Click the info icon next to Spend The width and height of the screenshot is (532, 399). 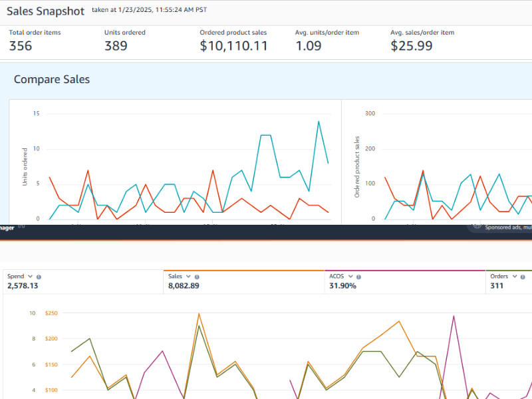click(x=39, y=277)
